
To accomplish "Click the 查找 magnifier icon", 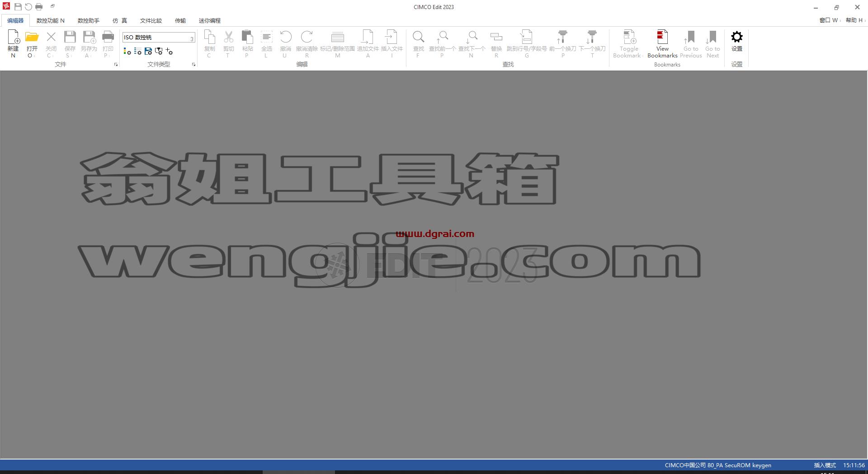I will pos(419,37).
